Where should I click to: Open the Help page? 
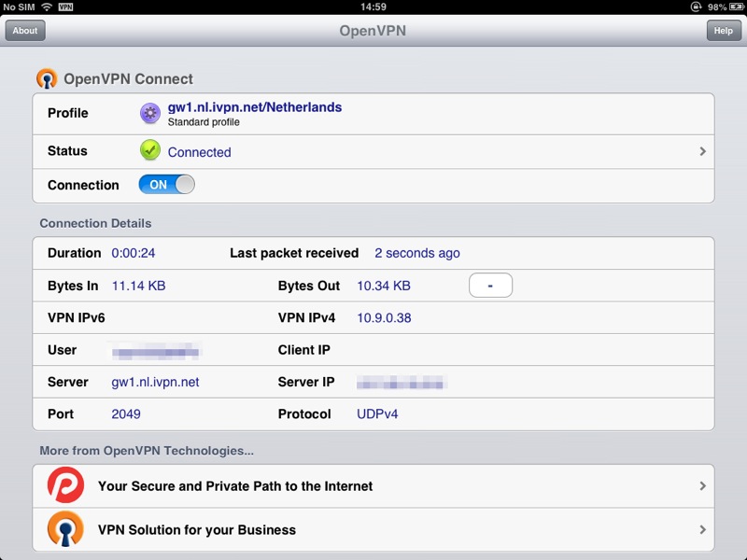pyautogui.click(x=723, y=31)
